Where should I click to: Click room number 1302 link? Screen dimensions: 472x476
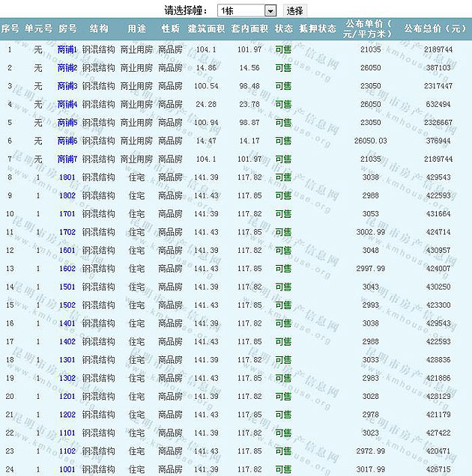[x=67, y=378]
